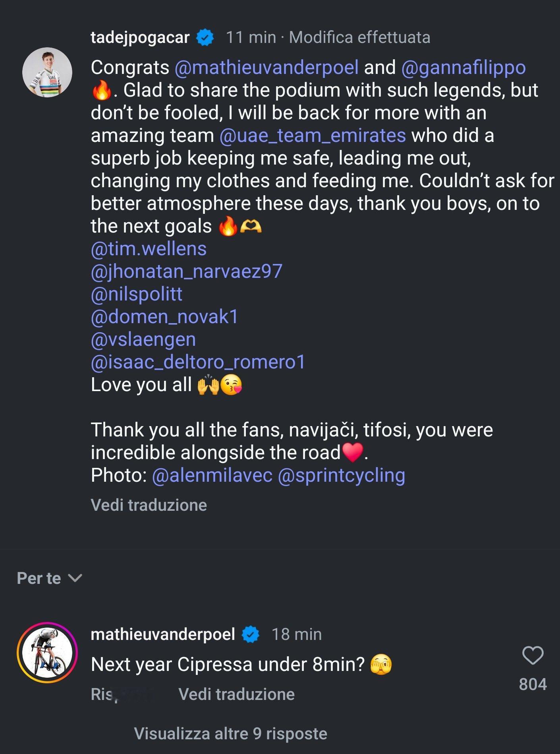Open mathieuvanderpoel's story avatar
The width and height of the screenshot is (560, 754).
pos(47,652)
